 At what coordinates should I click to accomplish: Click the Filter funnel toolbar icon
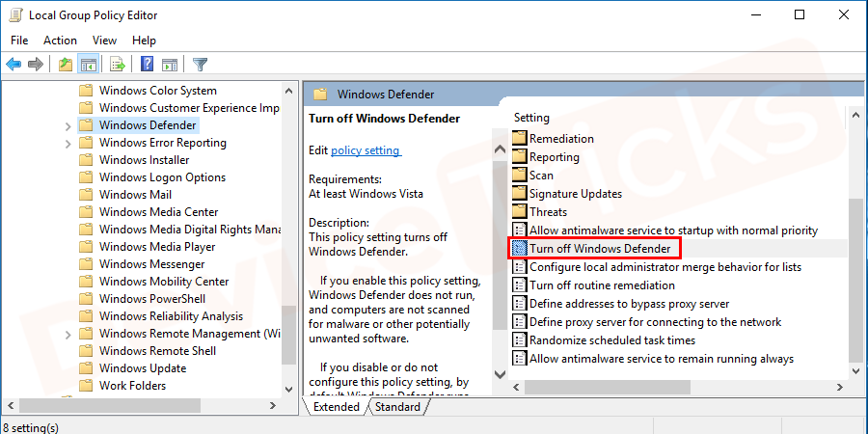(200, 65)
